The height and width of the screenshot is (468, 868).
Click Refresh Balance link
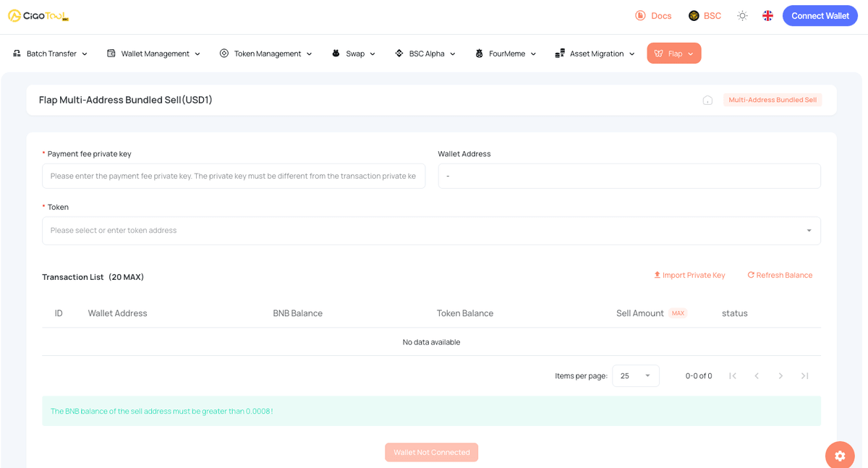(780, 275)
